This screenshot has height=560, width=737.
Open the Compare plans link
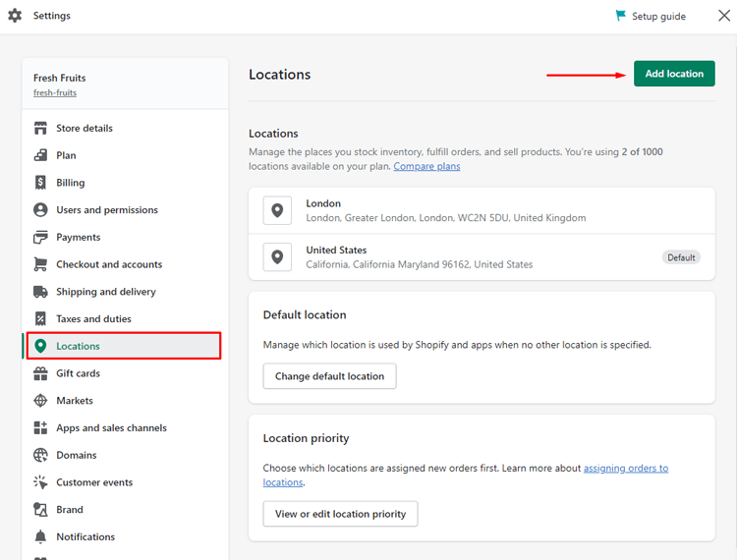coord(426,166)
